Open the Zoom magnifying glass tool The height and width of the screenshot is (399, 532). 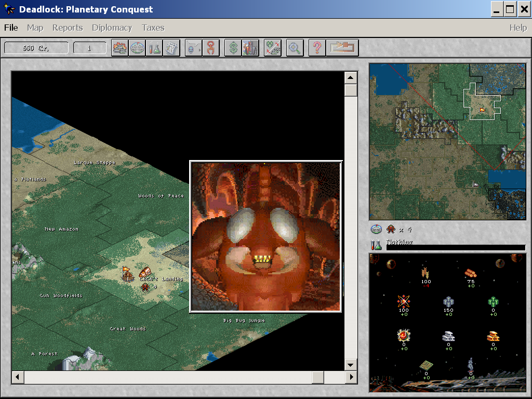coord(294,48)
